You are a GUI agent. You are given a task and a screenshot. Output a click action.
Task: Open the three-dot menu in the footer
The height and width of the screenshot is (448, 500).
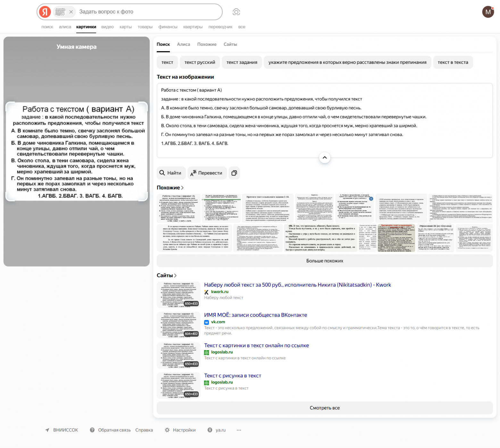tap(238, 430)
